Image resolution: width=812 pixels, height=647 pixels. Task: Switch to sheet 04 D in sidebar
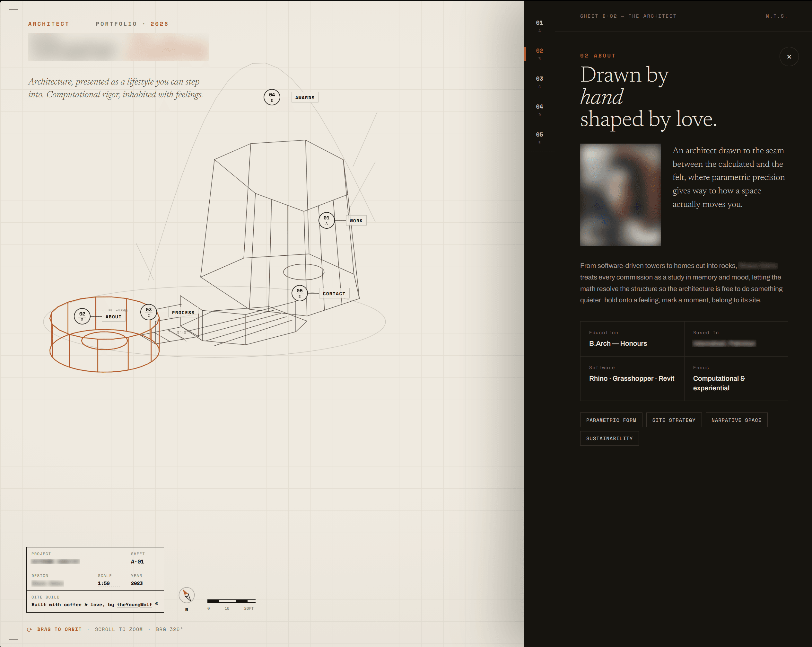[539, 110]
